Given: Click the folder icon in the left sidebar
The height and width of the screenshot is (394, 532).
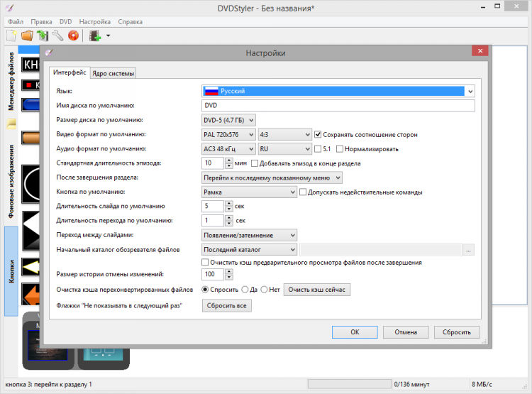Looking at the screenshot, I should 11,124.
